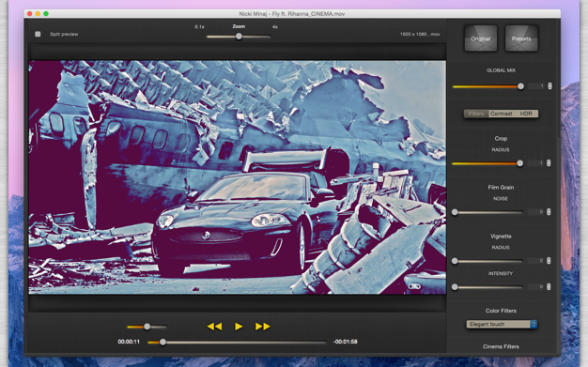The width and height of the screenshot is (588, 367).
Task: Click the 0.1x zoom label
Action: click(199, 27)
